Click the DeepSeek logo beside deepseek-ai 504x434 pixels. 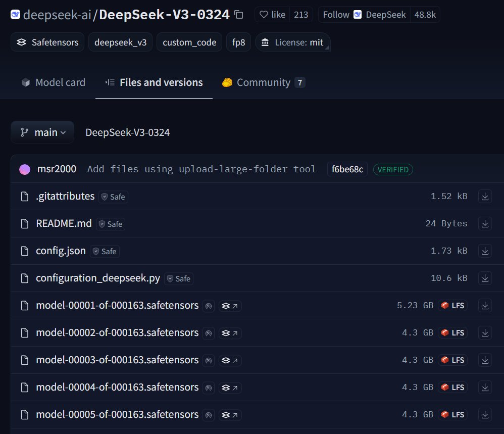[x=15, y=15]
